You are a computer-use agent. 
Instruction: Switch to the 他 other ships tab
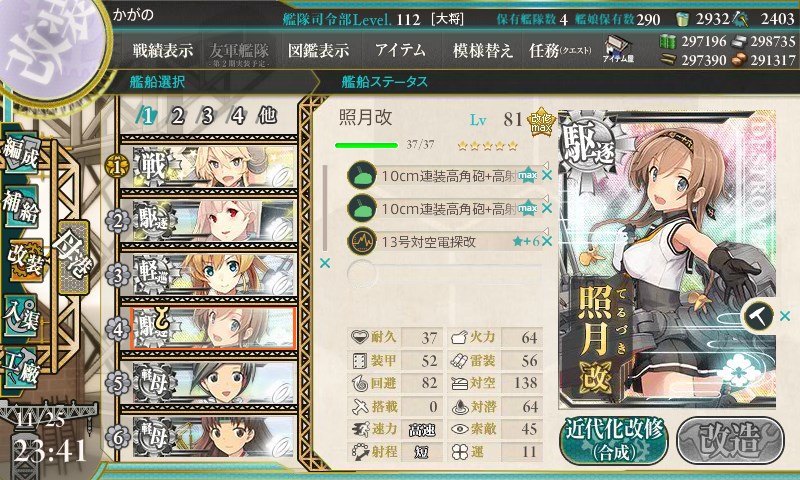click(x=267, y=116)
